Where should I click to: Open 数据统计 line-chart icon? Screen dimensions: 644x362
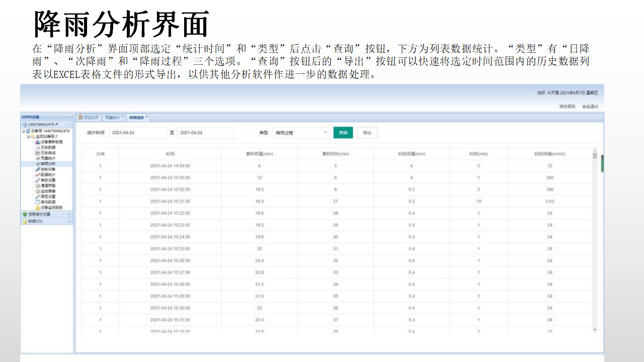[37, 175]
